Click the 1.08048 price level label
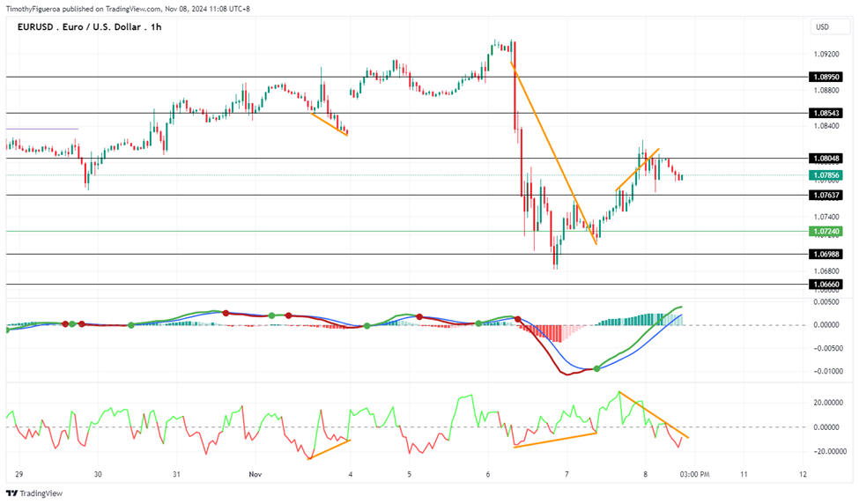Screen dimensions: 859x504 click(826, 159)
